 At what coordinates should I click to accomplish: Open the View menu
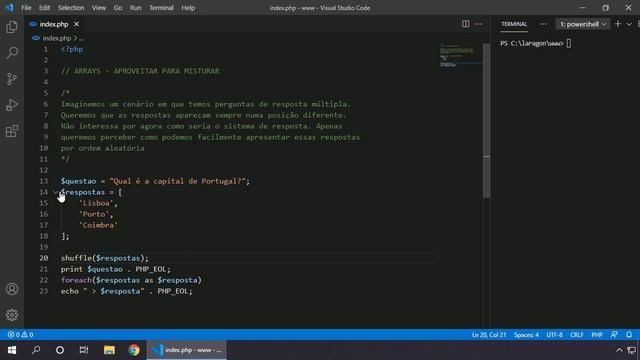click(98, 8)
